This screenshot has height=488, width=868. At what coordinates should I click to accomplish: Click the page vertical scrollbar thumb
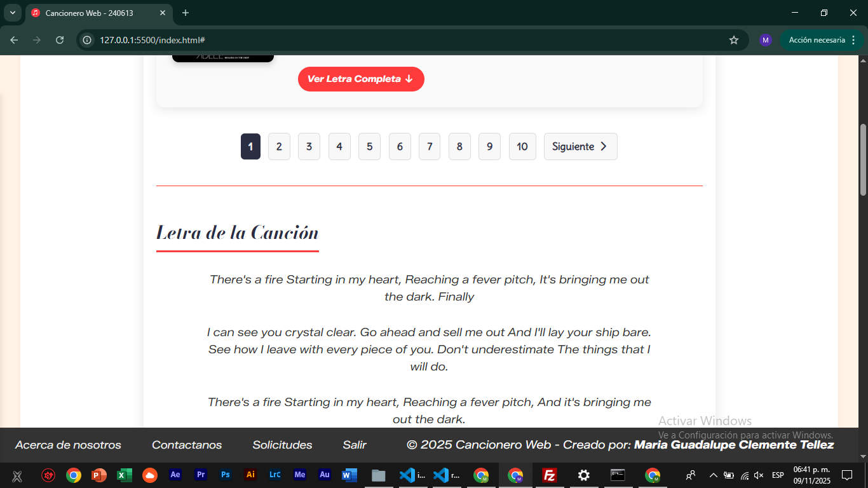point(863,159)
